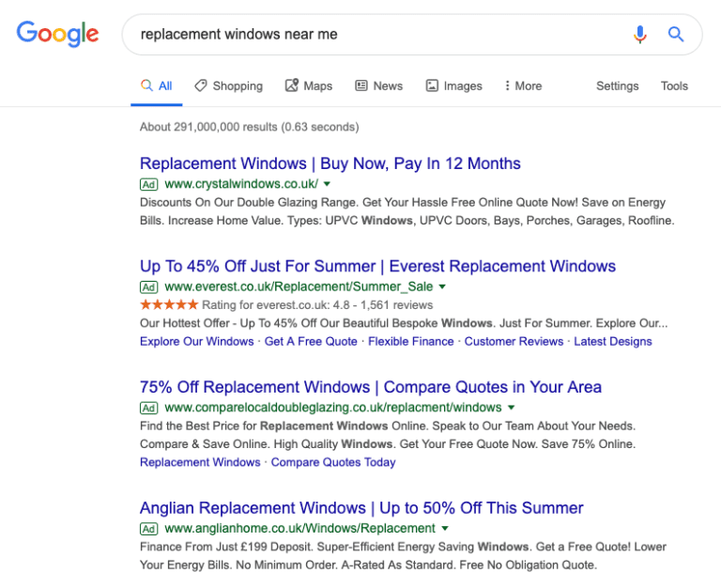Open the Crystal Windows Replacement Windows ad title
Viewport: 721px width, 588px height.
pos(330,163)
